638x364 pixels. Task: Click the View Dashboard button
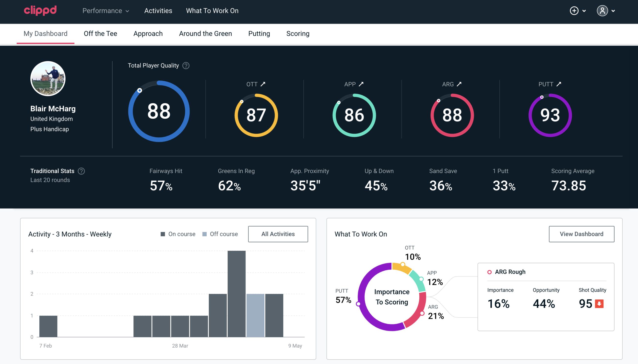[x=581, y=234]
